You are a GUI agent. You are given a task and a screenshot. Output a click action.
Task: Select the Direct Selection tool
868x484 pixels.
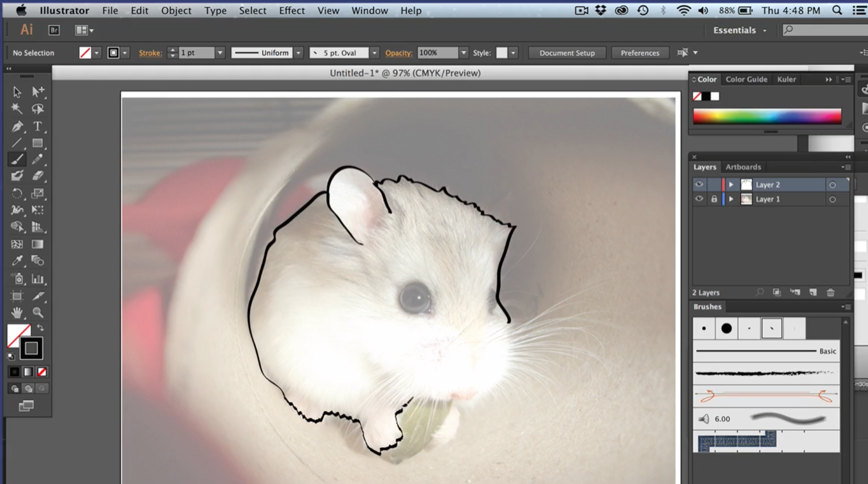click(38, 92)
